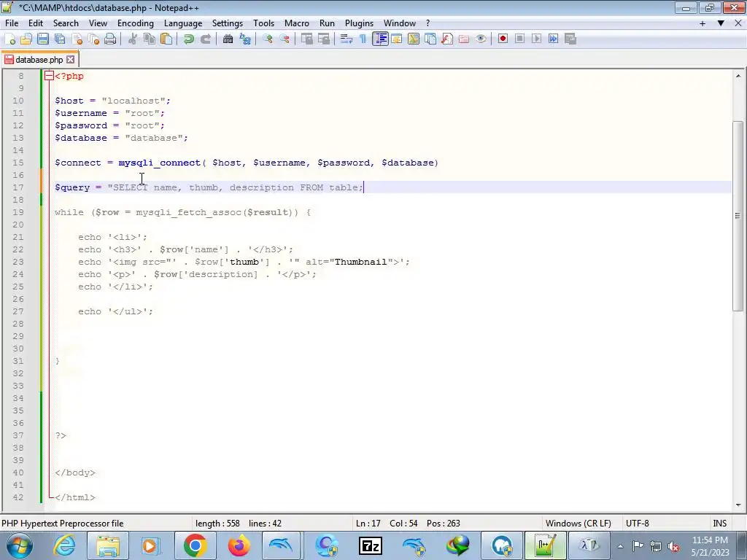
Task: Click Save recorded macro icon
Action: (570, 39)
